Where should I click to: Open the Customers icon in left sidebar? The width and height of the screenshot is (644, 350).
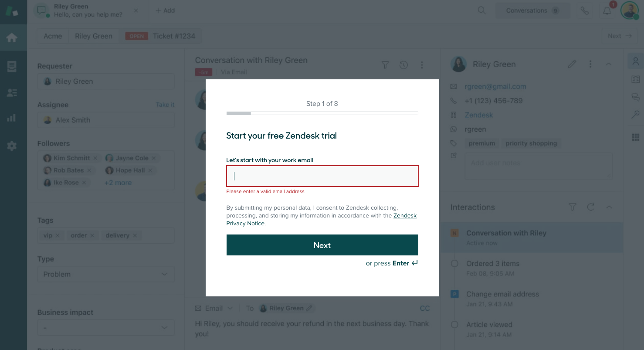click(12, 92)
